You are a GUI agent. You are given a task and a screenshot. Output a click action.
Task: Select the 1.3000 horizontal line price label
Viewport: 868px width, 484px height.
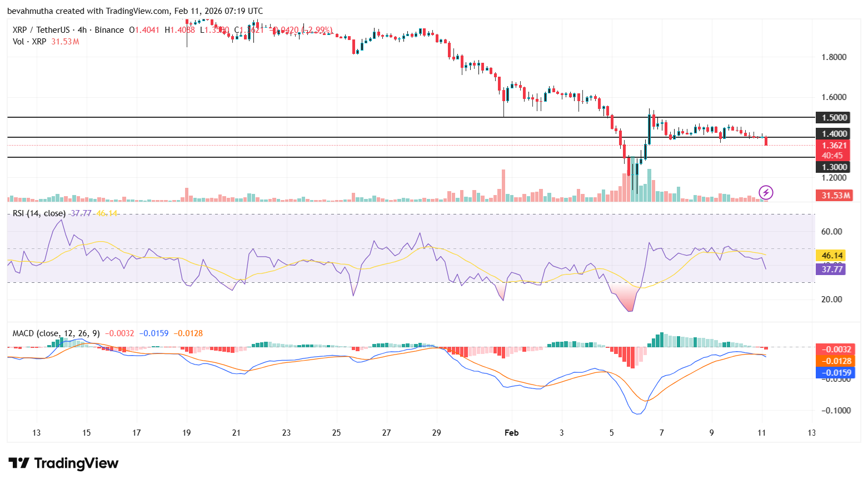(x=834, y=167)
